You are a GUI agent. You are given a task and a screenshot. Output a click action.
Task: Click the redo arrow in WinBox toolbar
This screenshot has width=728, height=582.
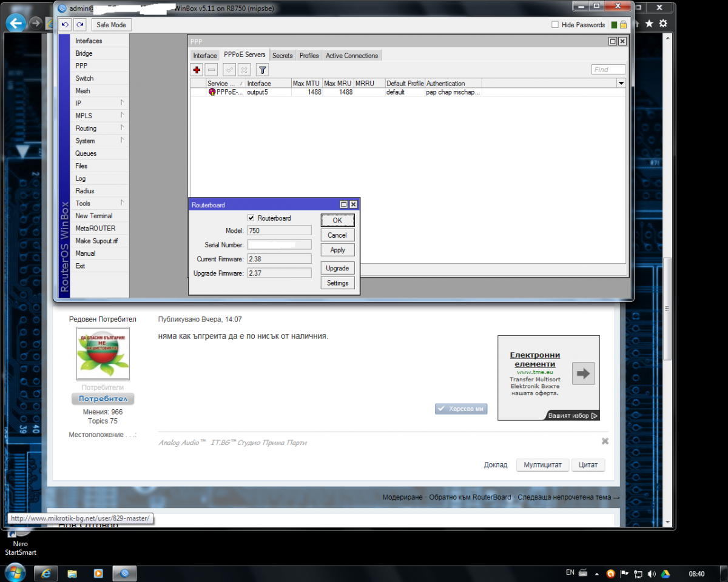pyautogui.click(x=80, y=25)
